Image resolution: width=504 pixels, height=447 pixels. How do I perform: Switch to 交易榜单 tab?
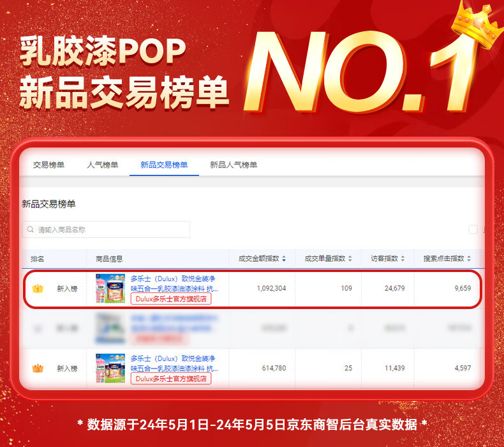49,165
